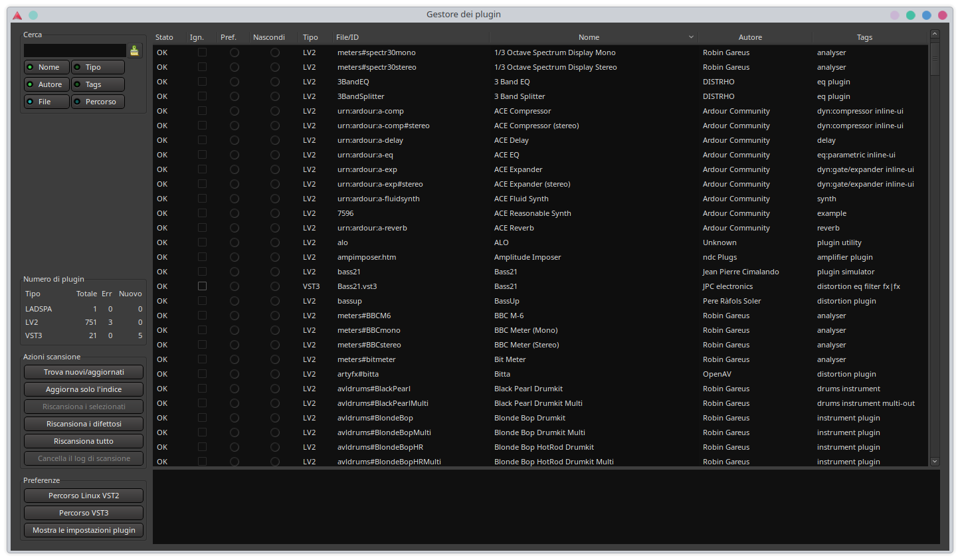Click into the Cerca search text field
Screen dimensions: 960x560
[74, 50]
